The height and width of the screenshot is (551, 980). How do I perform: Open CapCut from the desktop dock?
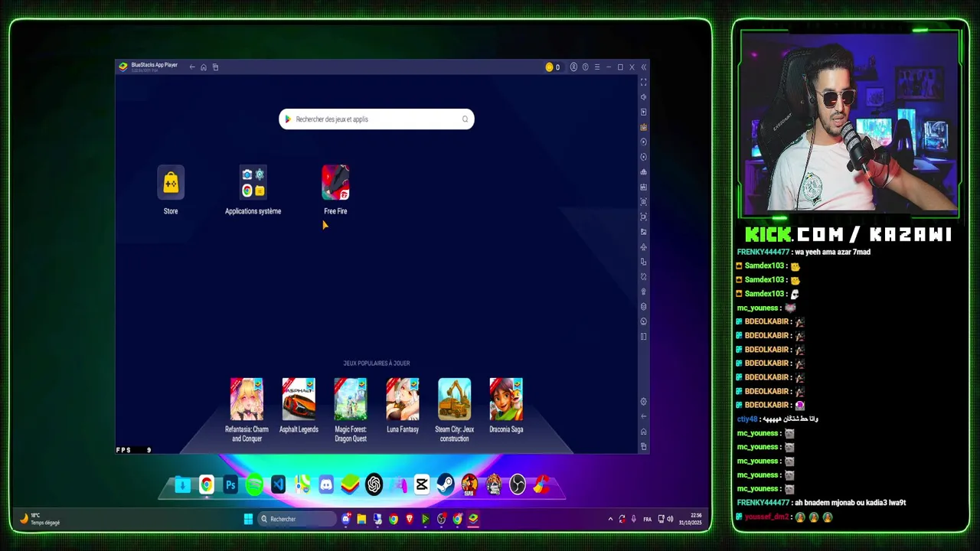point(422,484)
